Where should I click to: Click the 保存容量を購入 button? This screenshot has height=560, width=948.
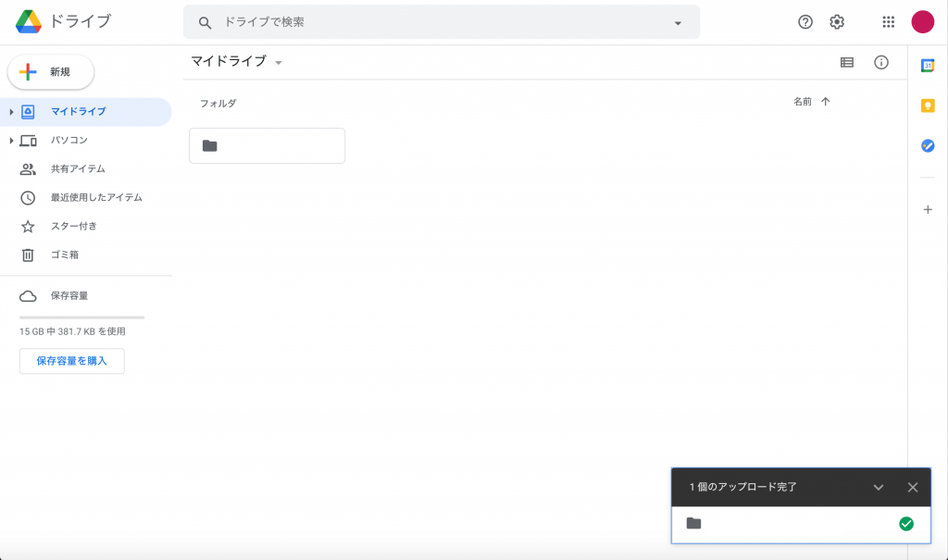[72, 361]
